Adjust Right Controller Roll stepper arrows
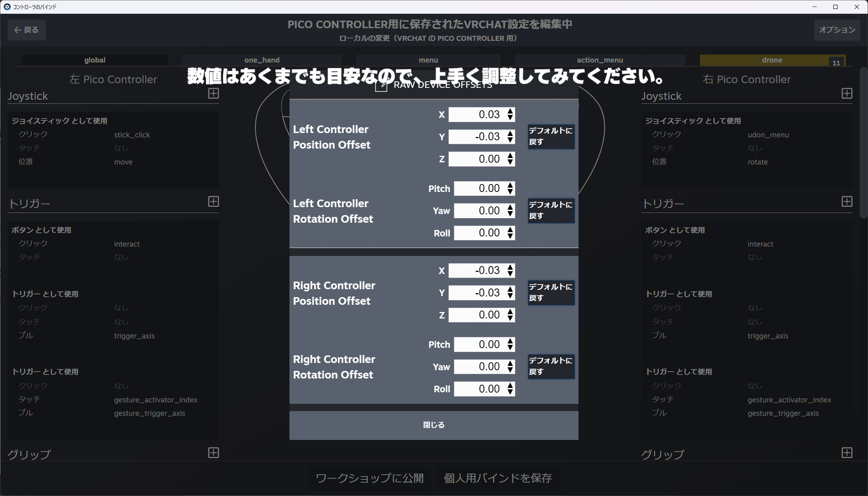Image resolution: width=868 pixels, height=496 pixels. [510, 389]
